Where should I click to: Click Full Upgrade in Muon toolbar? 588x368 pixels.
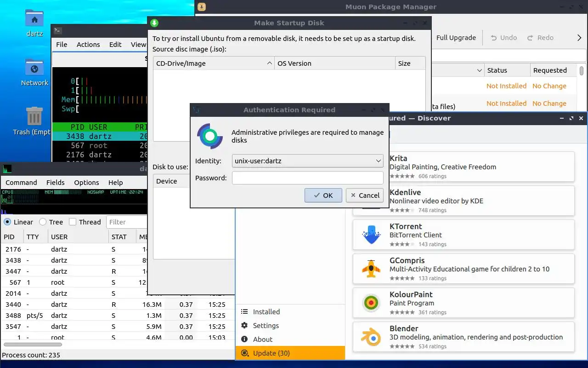click(456, 38)
